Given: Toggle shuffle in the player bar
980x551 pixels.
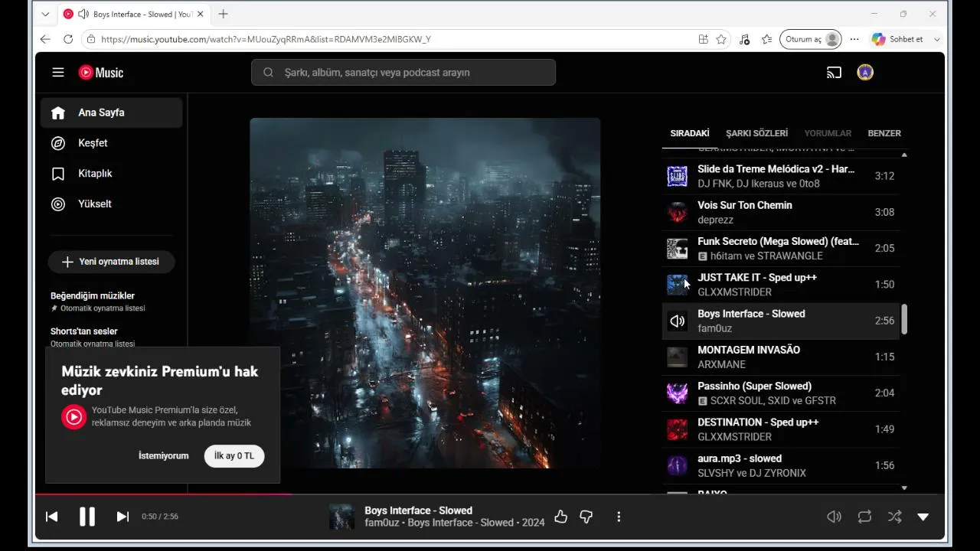Looking at the screenshot, I should [x=894, y=517].
